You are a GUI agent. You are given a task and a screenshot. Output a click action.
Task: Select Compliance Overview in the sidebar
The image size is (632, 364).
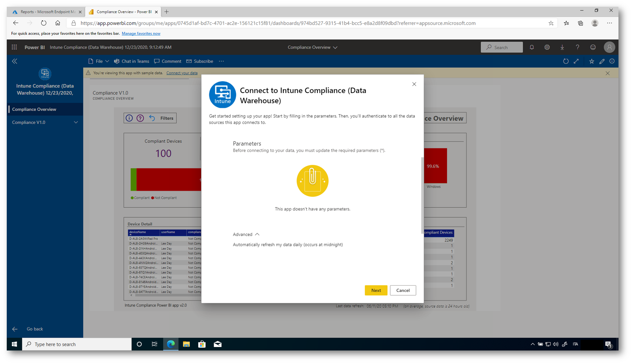tap(45, 109)
